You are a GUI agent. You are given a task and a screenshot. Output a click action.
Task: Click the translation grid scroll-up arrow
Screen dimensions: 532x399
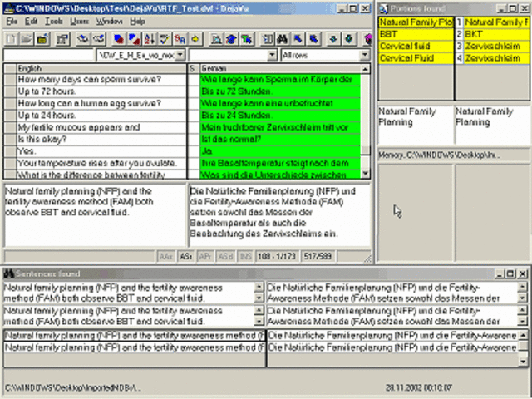tap(365, 69)
